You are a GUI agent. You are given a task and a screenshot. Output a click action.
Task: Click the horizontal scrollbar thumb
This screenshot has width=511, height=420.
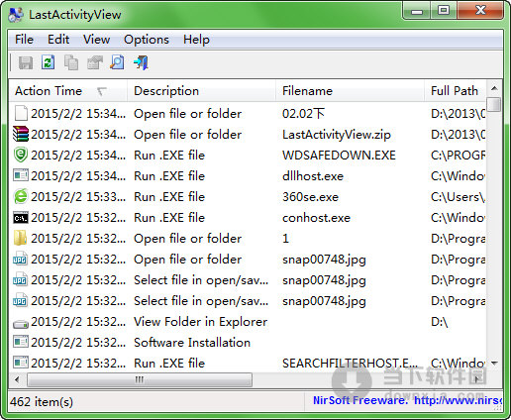(x=140, y=379)
